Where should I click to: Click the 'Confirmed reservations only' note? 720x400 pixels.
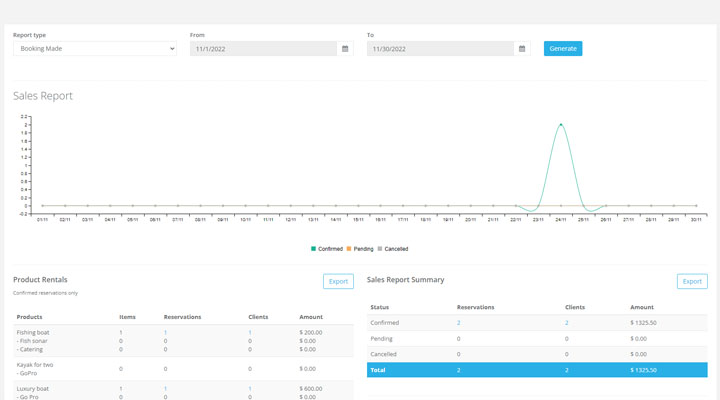pos(45,293)
